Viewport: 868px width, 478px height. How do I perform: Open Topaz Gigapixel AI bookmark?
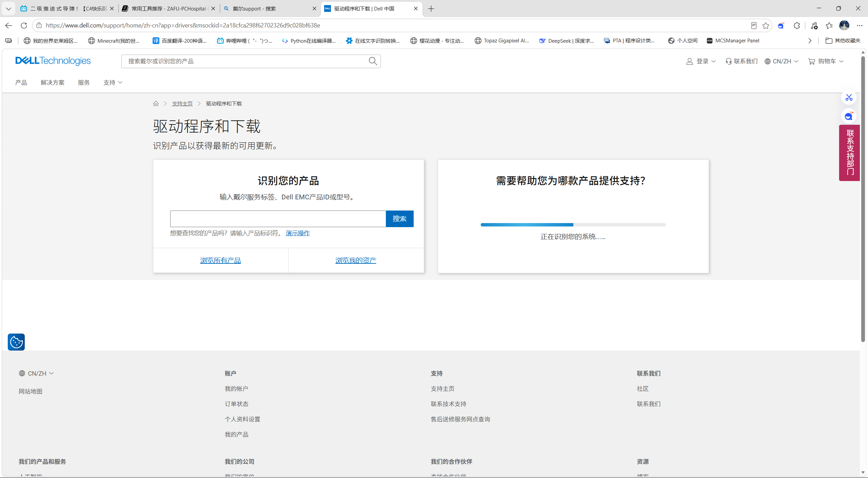point(502,41)
